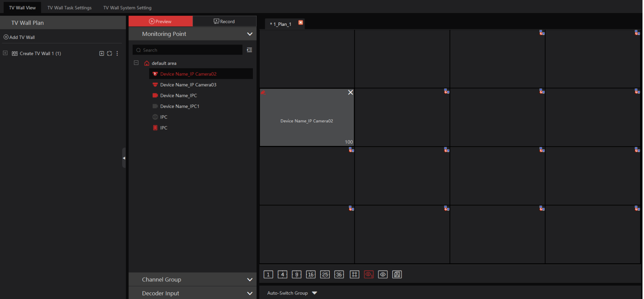Click the refresh icon beside Create TV Wall 1
Screen dimensions: 644x299
coord(109,54)
